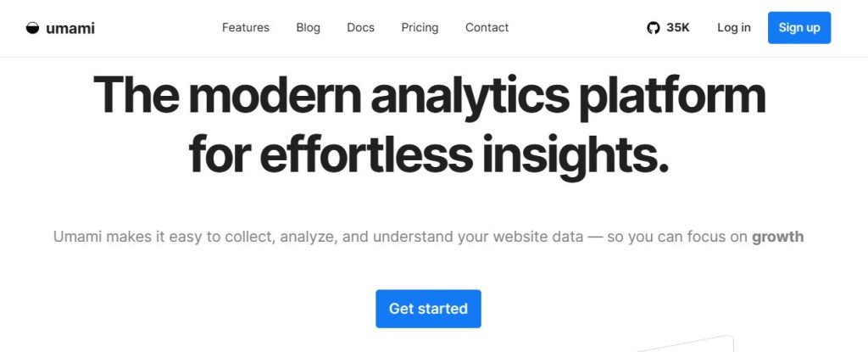Click the word "analytics" in the headline
Viewport: 868px width, 352px height.
point(469,95)
